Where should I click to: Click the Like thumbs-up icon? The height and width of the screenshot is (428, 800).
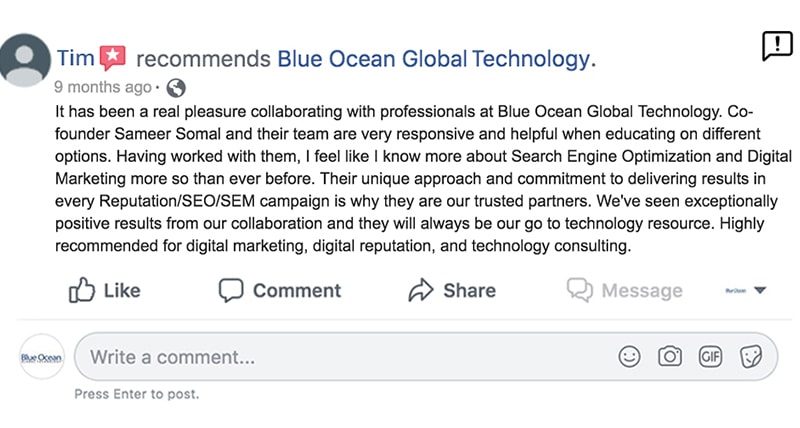point(82,290)
